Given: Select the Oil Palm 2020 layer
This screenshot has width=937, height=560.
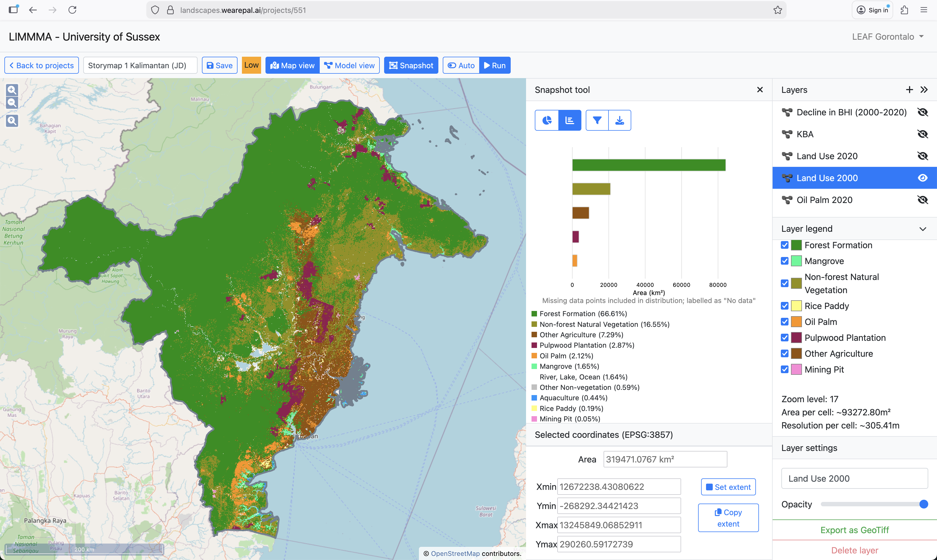Looking at the screenshot, I should click(x=824, y=200).
